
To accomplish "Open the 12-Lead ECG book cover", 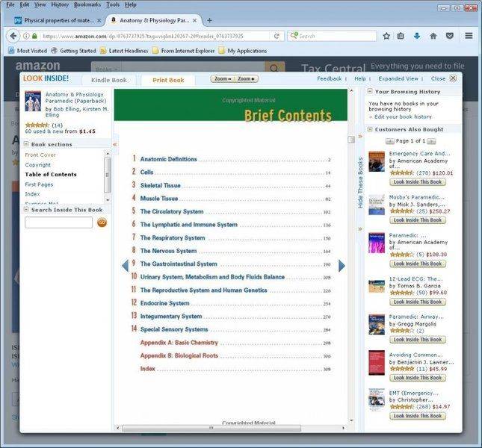I will (x=377, y=287).
